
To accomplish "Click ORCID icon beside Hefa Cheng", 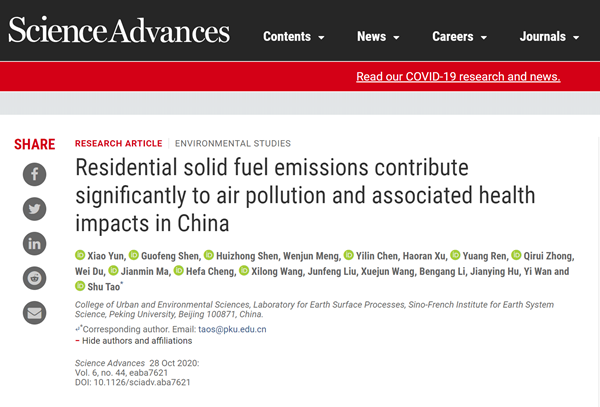I will pyautogui.click(x=178, y=271).
